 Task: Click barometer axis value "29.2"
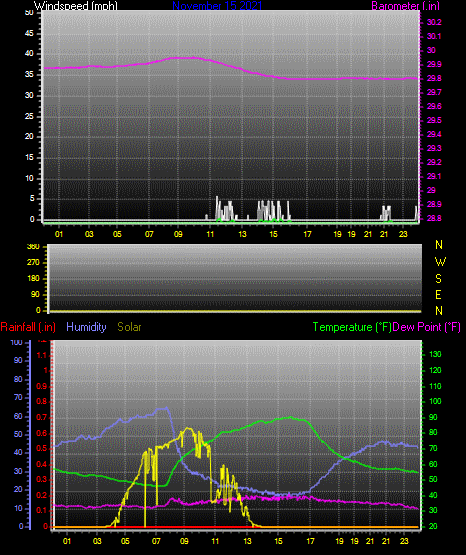(434, 162)
